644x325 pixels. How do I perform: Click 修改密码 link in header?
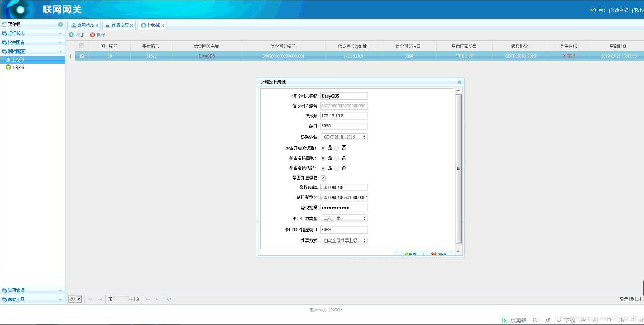tap(619, 10)
